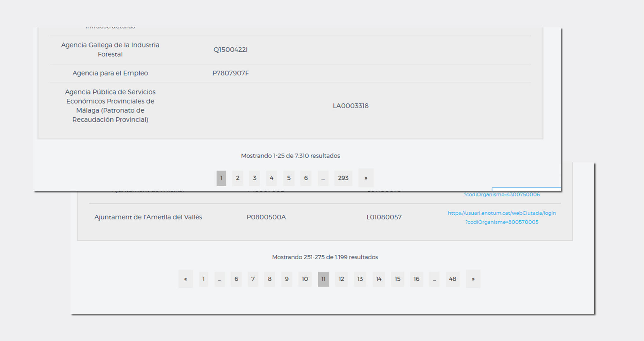Go to page 15 in lower pagination
This screenshot has width=644, height=341.
(x=398, y=279)
